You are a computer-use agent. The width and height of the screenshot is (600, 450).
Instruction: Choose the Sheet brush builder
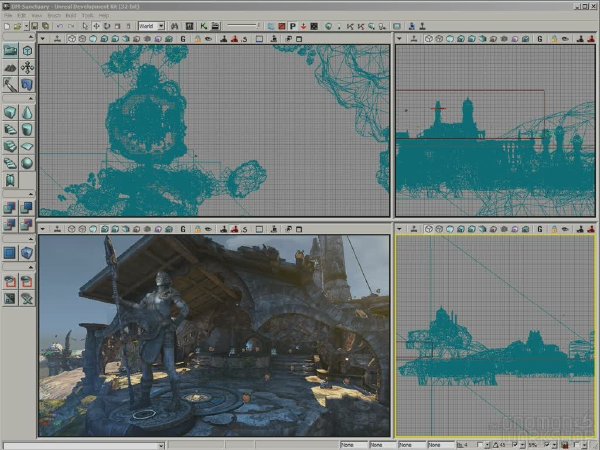click(27, 146)
